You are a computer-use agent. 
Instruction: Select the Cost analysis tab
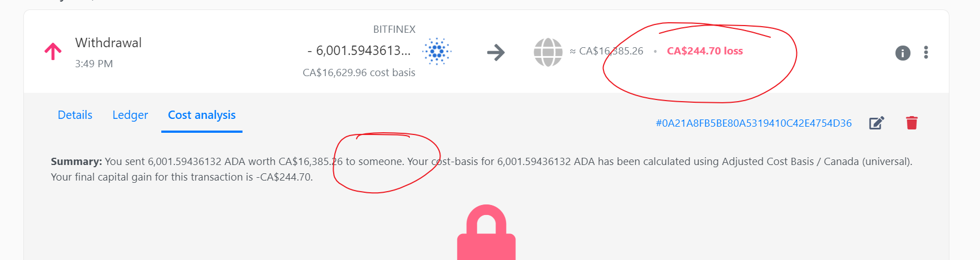pos(202,115)
